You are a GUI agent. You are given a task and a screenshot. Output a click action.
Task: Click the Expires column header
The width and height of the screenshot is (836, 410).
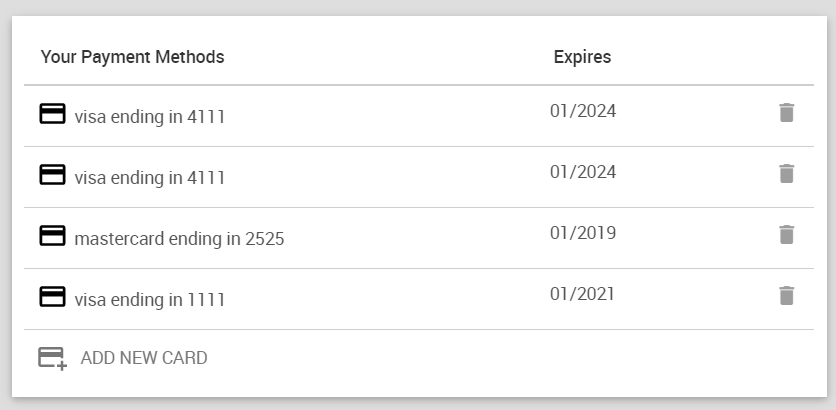(x=582, y=57)
